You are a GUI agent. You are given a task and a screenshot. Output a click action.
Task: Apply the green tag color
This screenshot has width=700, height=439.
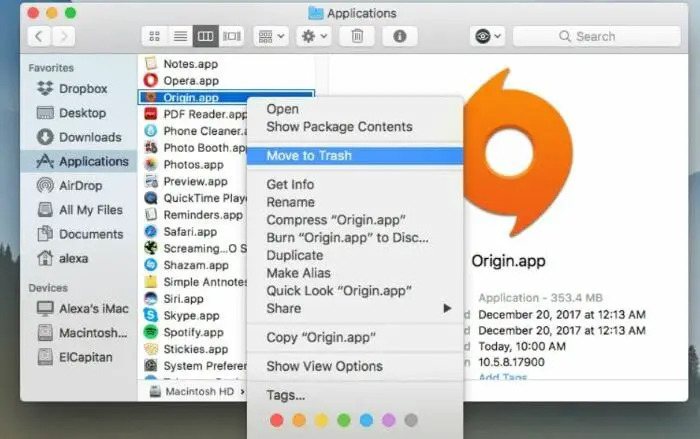coord(344,420)
